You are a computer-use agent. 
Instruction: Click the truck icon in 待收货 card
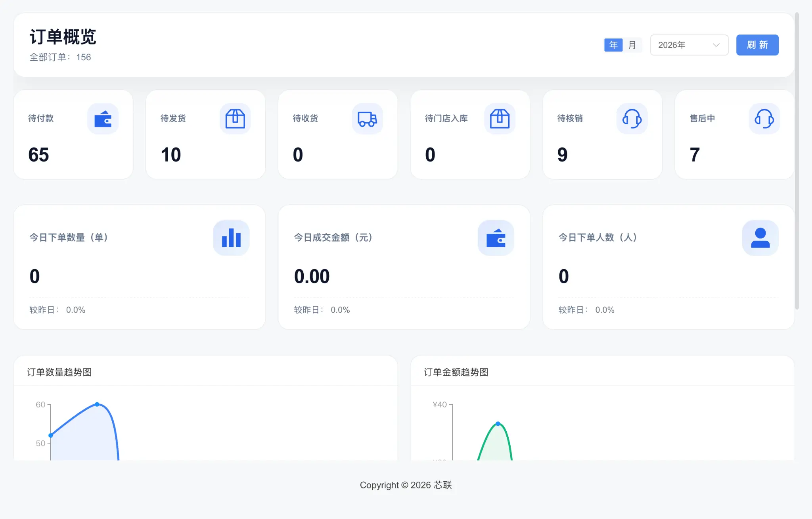367,119
